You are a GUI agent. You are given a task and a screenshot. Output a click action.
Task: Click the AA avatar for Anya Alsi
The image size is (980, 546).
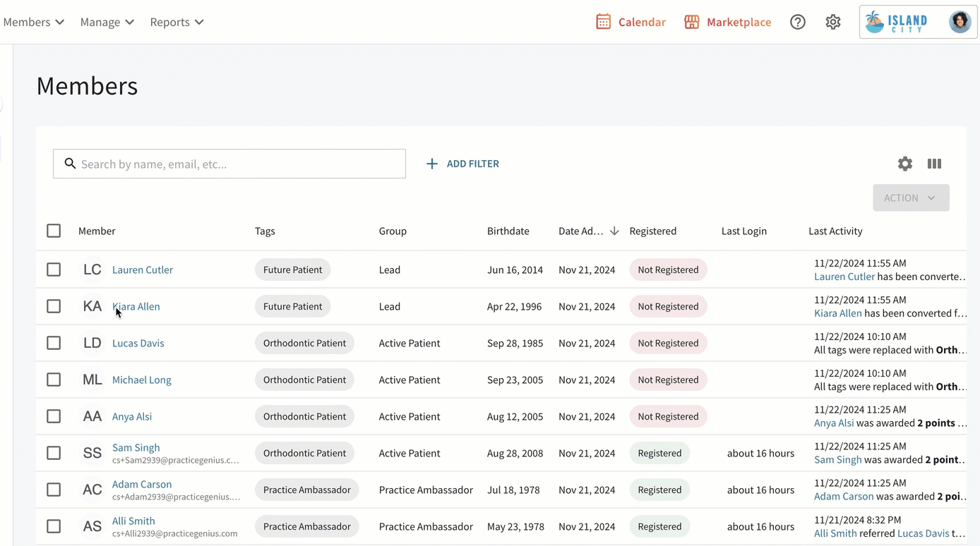click(92, 416)
